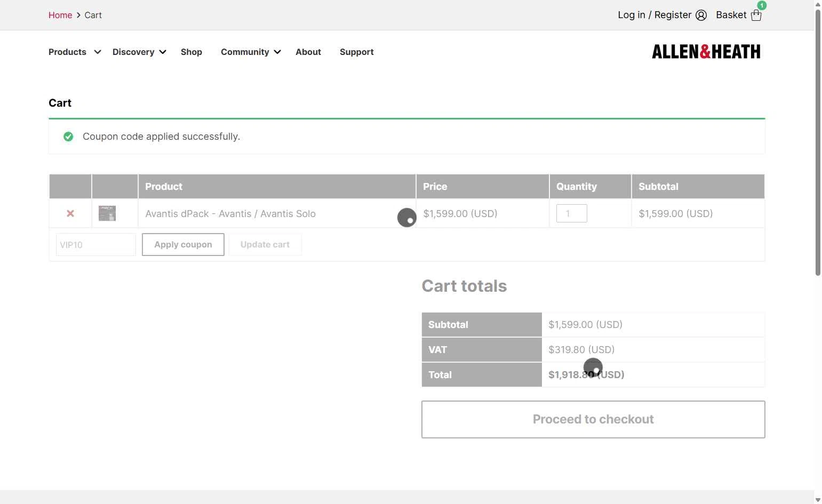Click the page vertical scrollbar thumb
The height and width of the screenshot is (504, 822).
pyautogui.click(x=818, y=142)
